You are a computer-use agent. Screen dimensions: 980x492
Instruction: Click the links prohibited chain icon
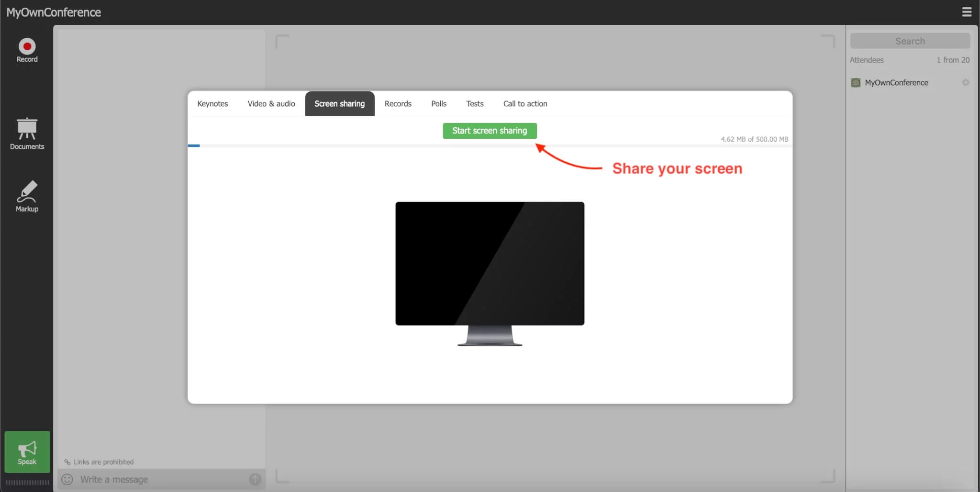tap(67, 462)
